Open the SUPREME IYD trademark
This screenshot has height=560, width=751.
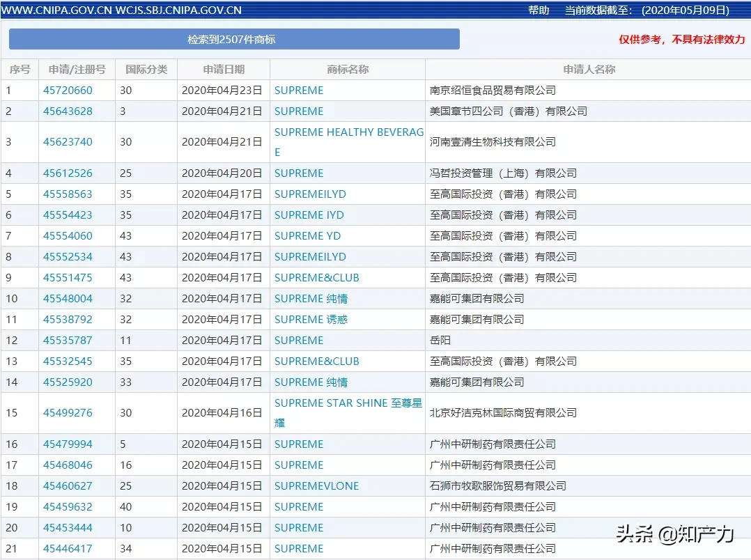point(309,215)
